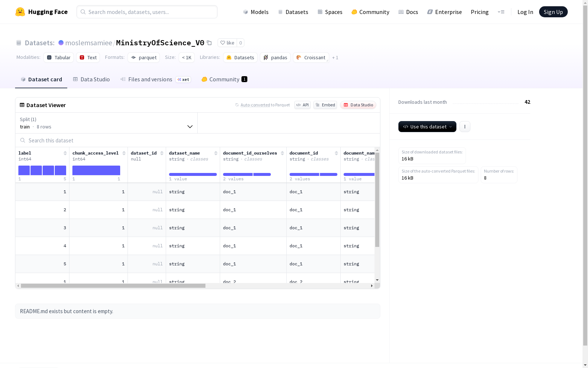The height and width of the screenshot is (368, 588).
Task: Click the Datasets breadcrumb icon
Action: 19,43
